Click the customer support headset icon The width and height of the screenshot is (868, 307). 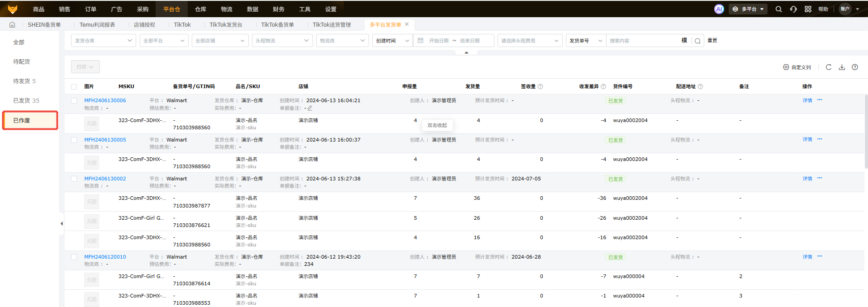pos(793,9)
